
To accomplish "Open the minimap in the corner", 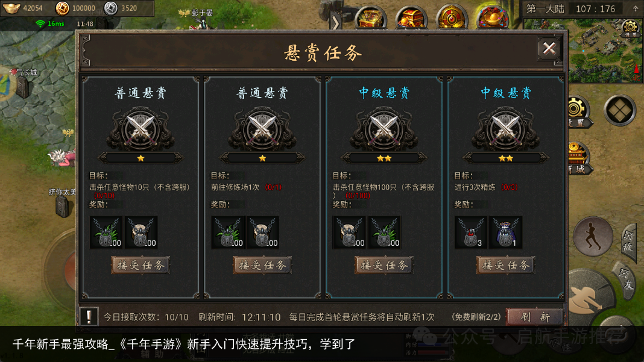I will pos(583,50).
